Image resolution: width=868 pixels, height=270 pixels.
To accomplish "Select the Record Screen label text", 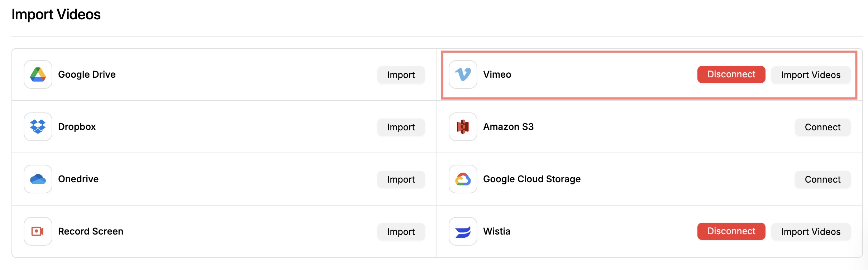I will [x=91, y=231].
